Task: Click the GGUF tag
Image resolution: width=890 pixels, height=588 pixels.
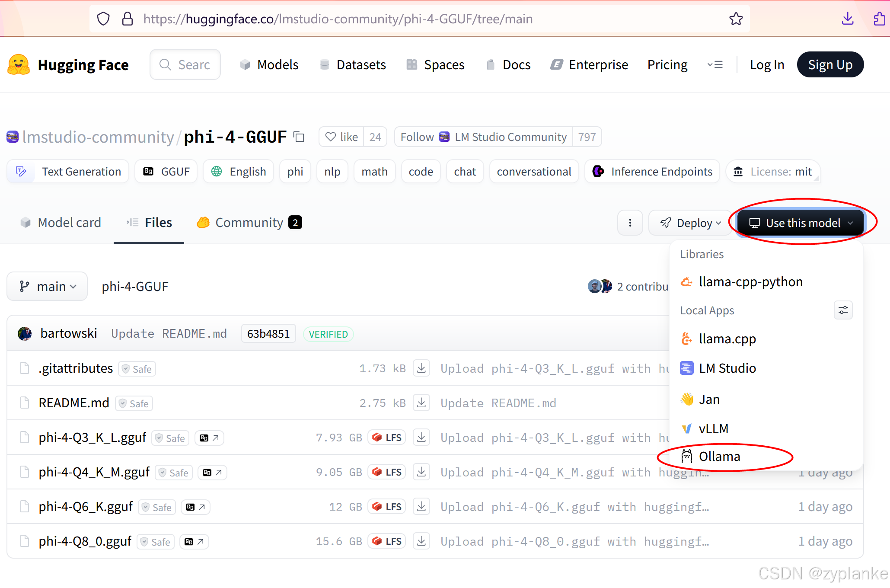Action: pyautogui.click(x=166, y=172)
